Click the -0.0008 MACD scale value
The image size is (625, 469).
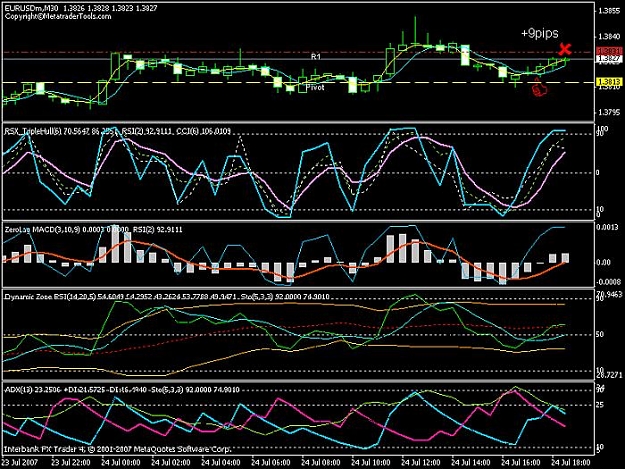[x=608, y=282]
